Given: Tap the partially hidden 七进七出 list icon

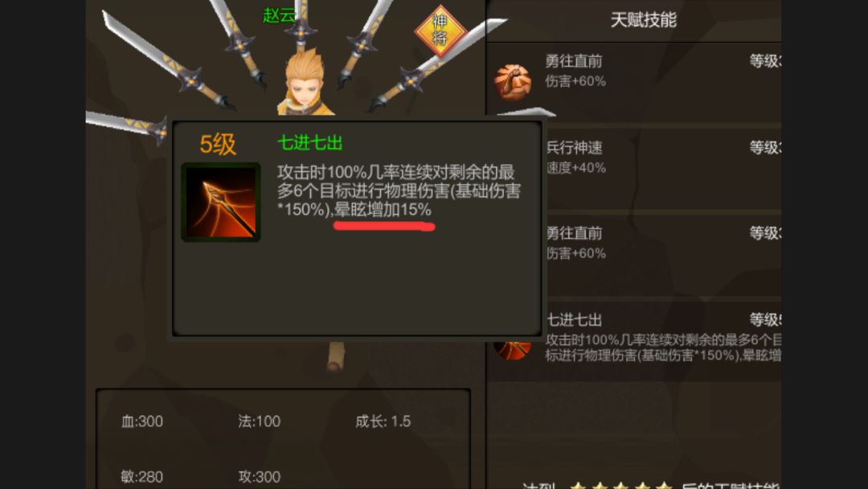Looking at the screenshot, I should click(x=513, y=349).
